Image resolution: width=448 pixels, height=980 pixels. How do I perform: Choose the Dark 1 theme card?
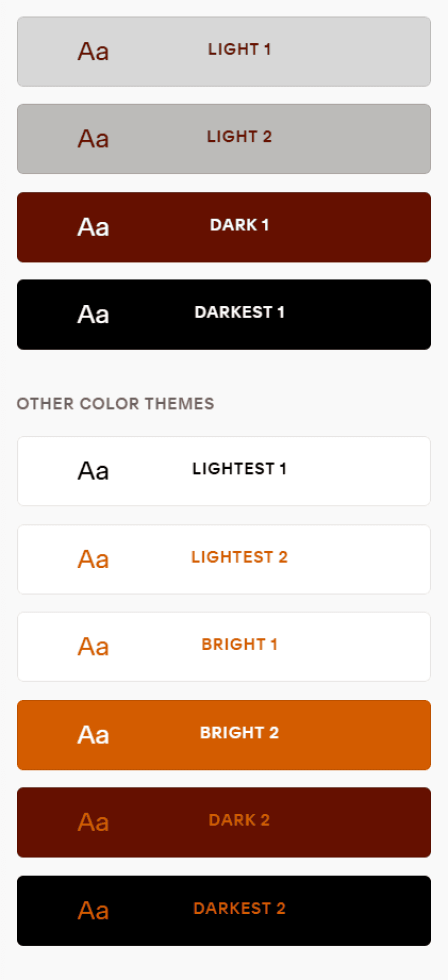224,227
